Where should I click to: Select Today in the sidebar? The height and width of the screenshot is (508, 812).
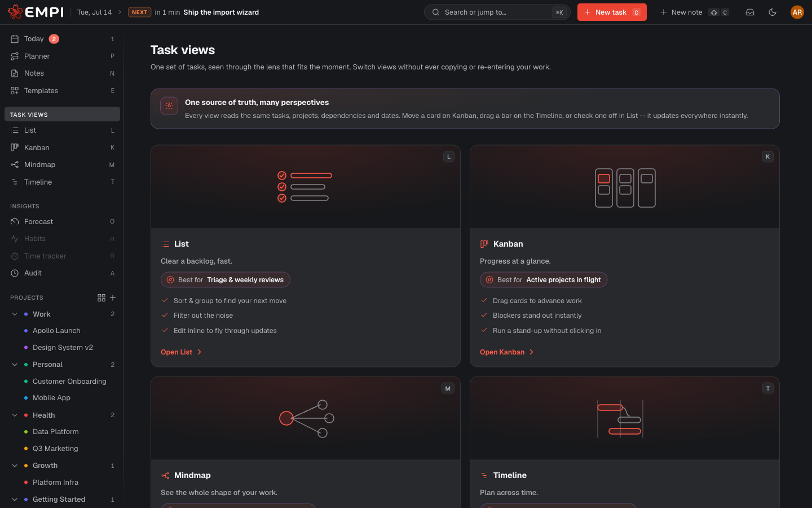[x=62, y=39]
